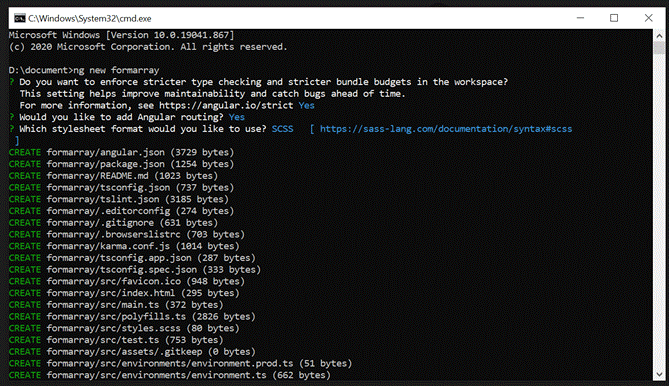The width and height of the screenshot is (669, 386).
Task: Click the formarray/package.json output line
Action: pyautogui.click(x=121, y=164)
